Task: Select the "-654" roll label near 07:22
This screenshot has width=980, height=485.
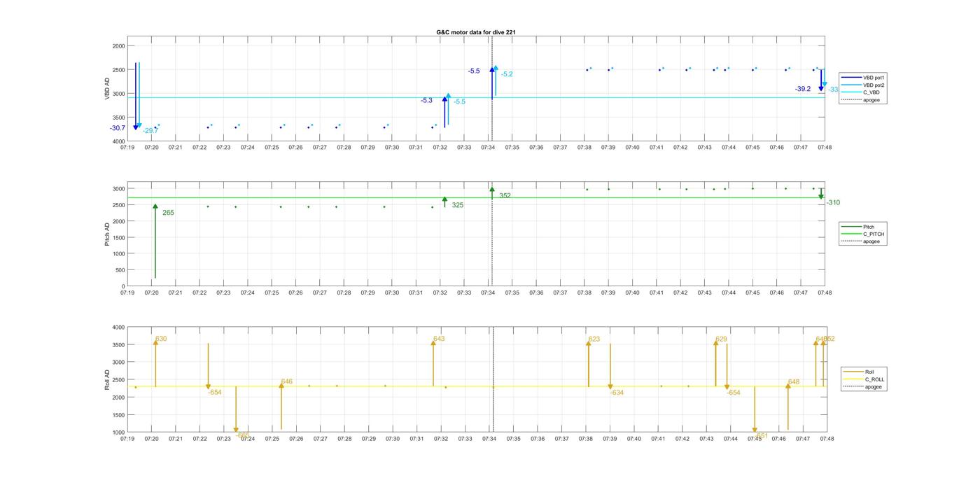Action: [x=214, y=393]
